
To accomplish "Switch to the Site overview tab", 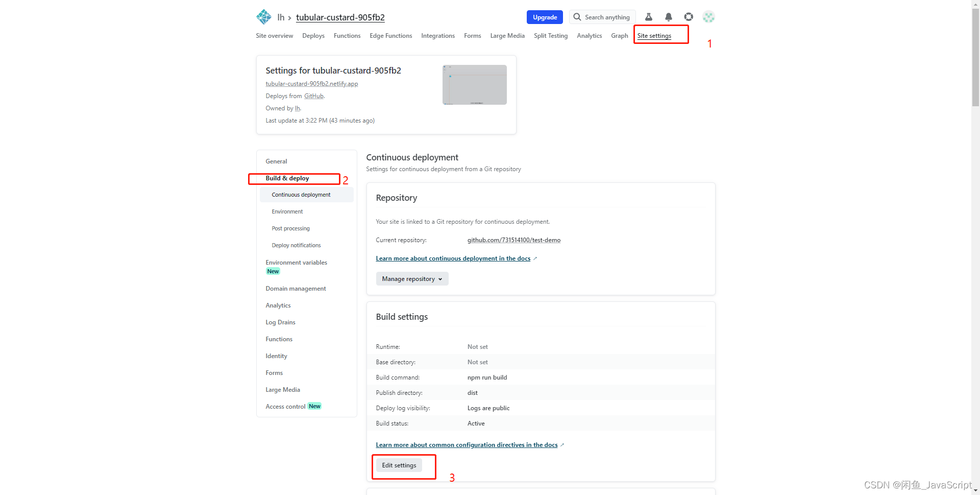I will 275,36.
